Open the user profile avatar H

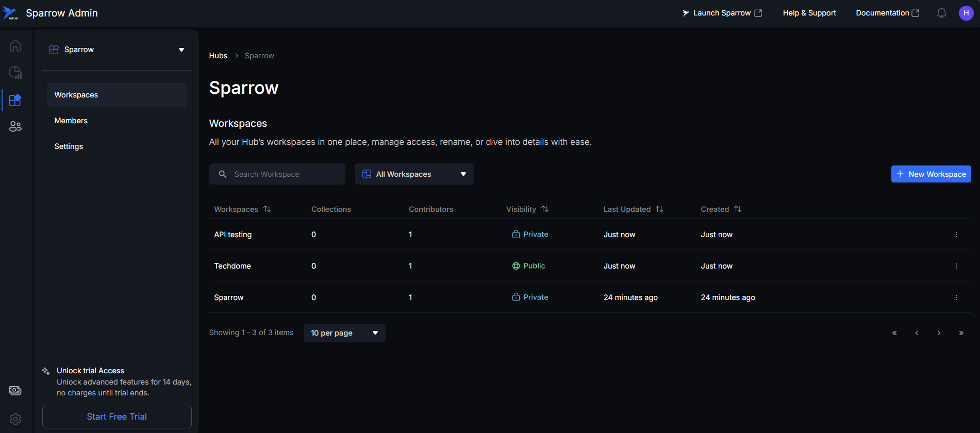click(966, 13)
